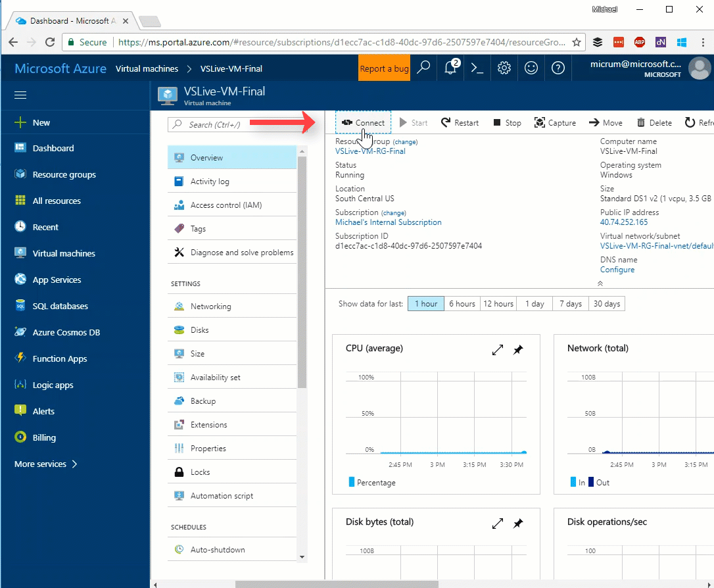This screenshot has width=714, height=588.
Task: Open the Networking settings item
Action: pyautogui.click(x=210, y=306)
